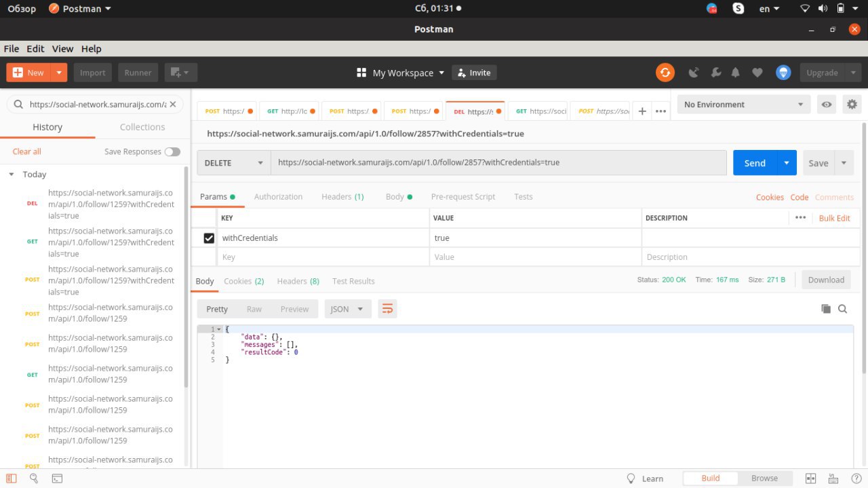Switch to two-pane layout icon

810,478
